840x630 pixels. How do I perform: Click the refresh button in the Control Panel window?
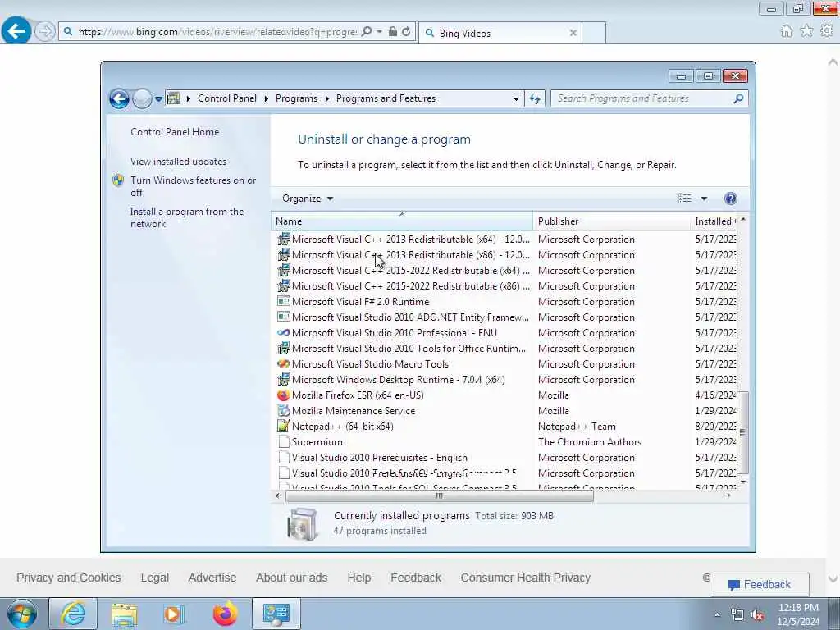point(535,98)
